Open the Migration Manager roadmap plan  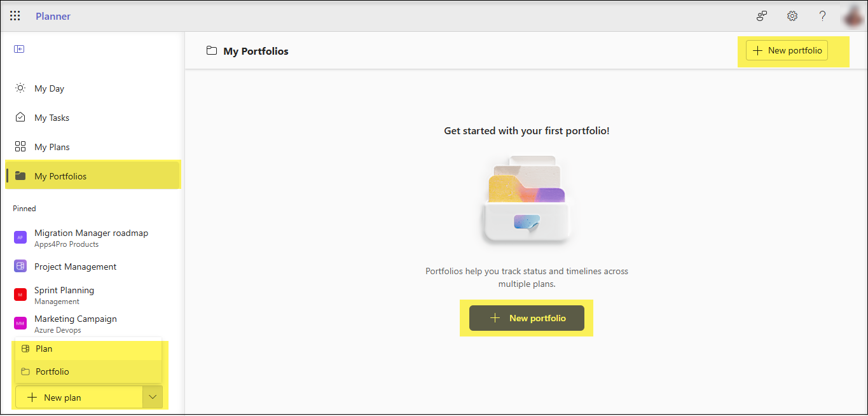pos(91,237)
